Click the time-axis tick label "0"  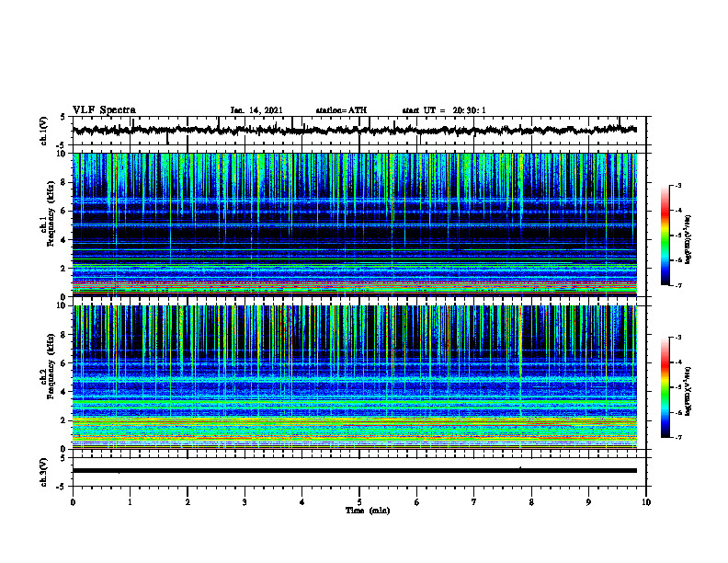[73, 502]
